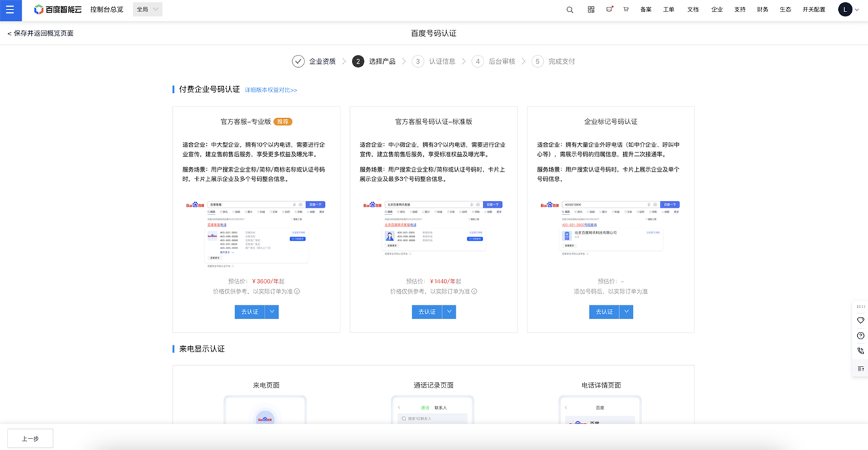The width and height of the screenshot is (868, 450).
Task: Click 保存并返回概览页面 link
Action: 41,33
